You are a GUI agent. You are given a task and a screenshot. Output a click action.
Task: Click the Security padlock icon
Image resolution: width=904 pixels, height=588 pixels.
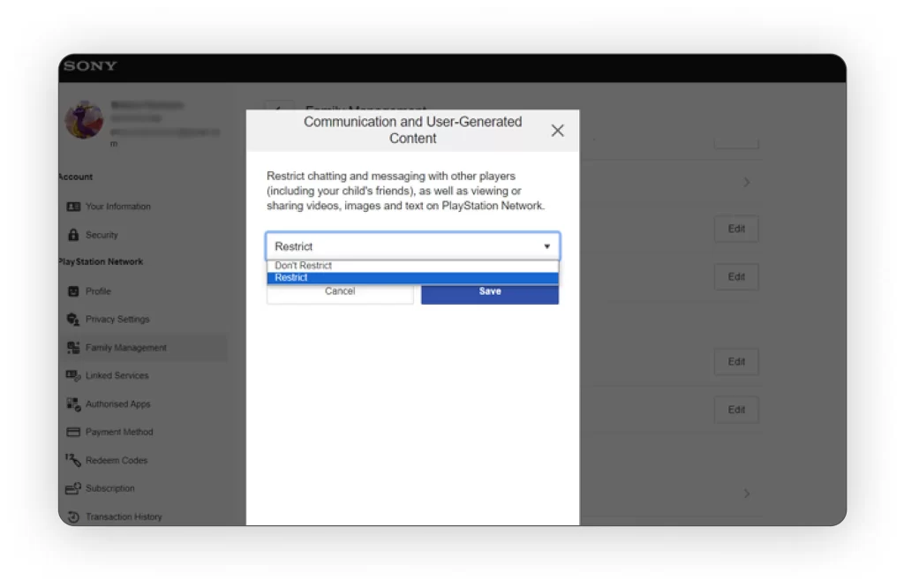(73, 235)
